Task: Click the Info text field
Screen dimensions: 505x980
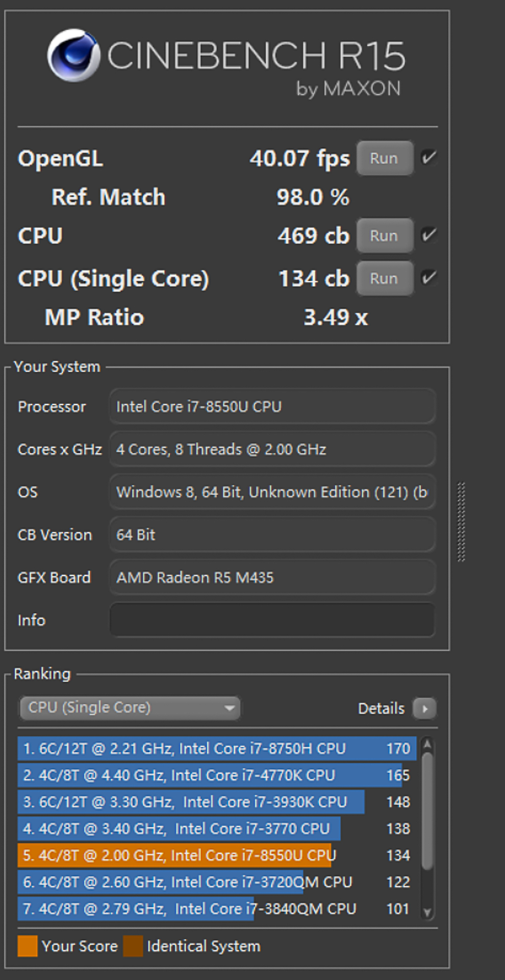Action: coord(272,620)
